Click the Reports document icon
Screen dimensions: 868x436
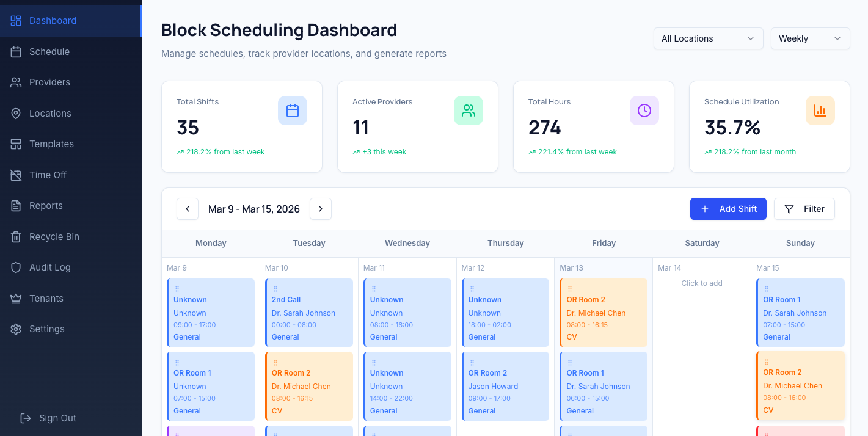click(16, 206)
